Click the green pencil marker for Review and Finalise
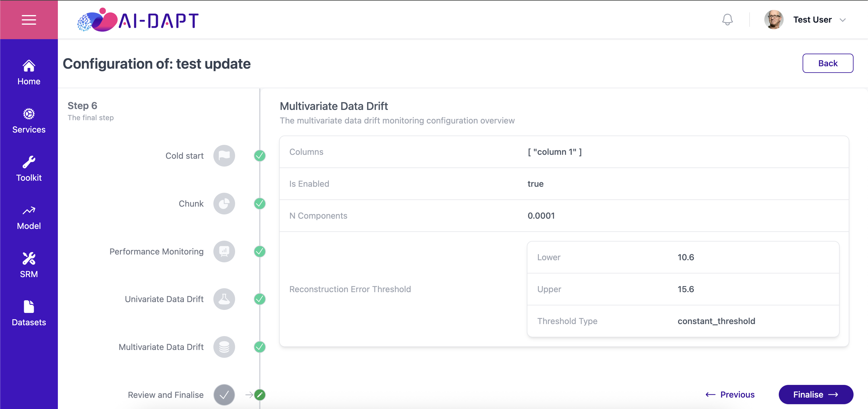Image resolution: width=868 pixels, height=409 pixels. coord(259,395)
